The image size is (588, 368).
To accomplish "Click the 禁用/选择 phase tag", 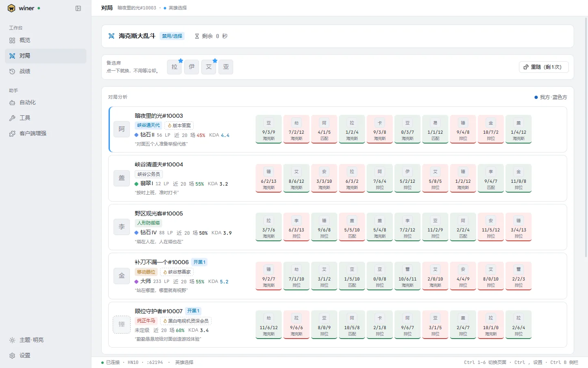I will tap(172, 36).
